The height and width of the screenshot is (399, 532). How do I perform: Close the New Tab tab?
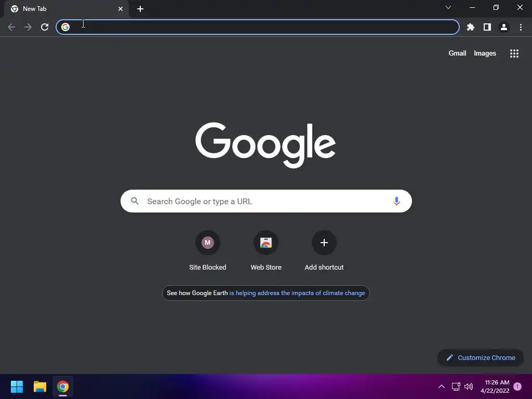[x=121, y=9]
